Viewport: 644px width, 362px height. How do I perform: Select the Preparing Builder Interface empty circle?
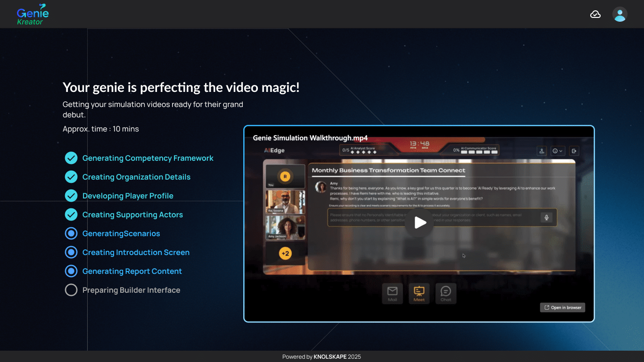[71, 290]
